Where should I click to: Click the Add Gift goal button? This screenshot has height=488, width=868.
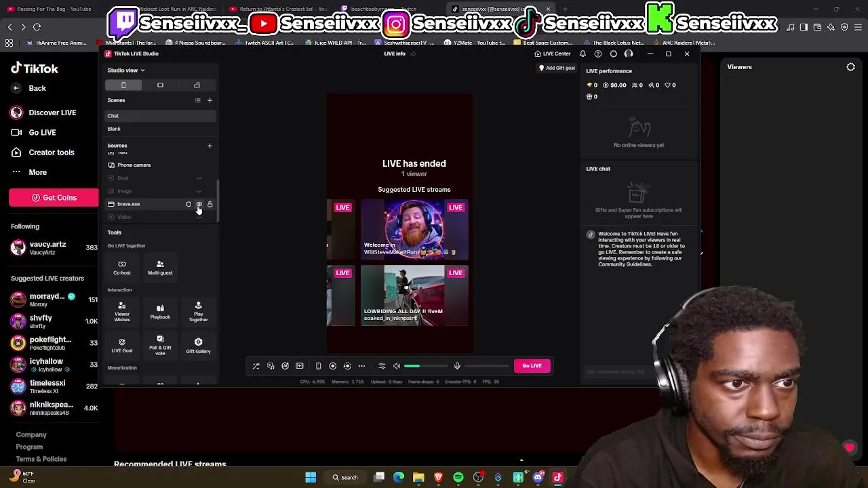tap(557, 68)
